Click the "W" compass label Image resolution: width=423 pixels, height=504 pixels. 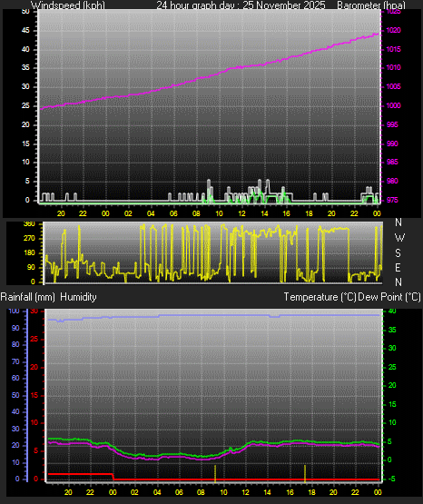399,238
